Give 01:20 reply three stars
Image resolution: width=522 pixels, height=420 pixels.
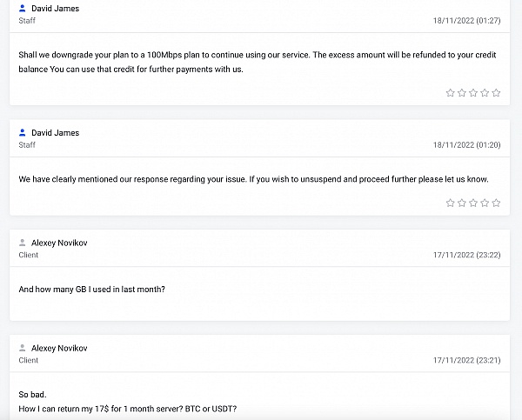473,203
